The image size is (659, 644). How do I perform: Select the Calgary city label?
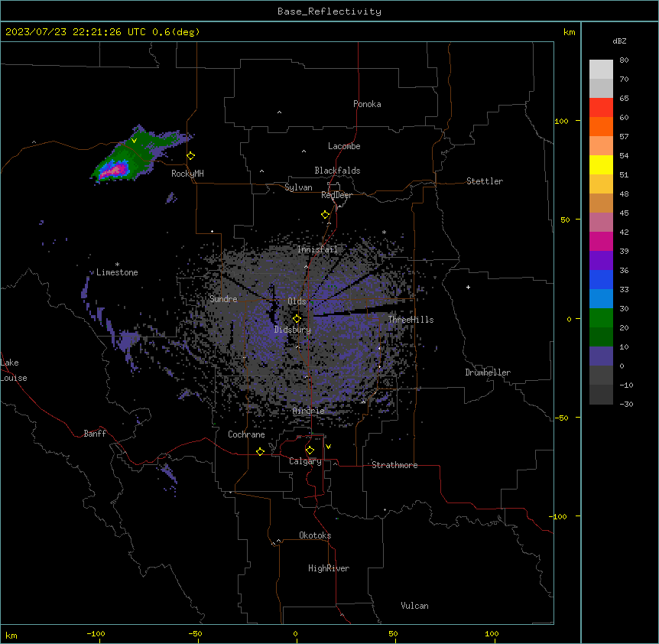coord(305,461)
